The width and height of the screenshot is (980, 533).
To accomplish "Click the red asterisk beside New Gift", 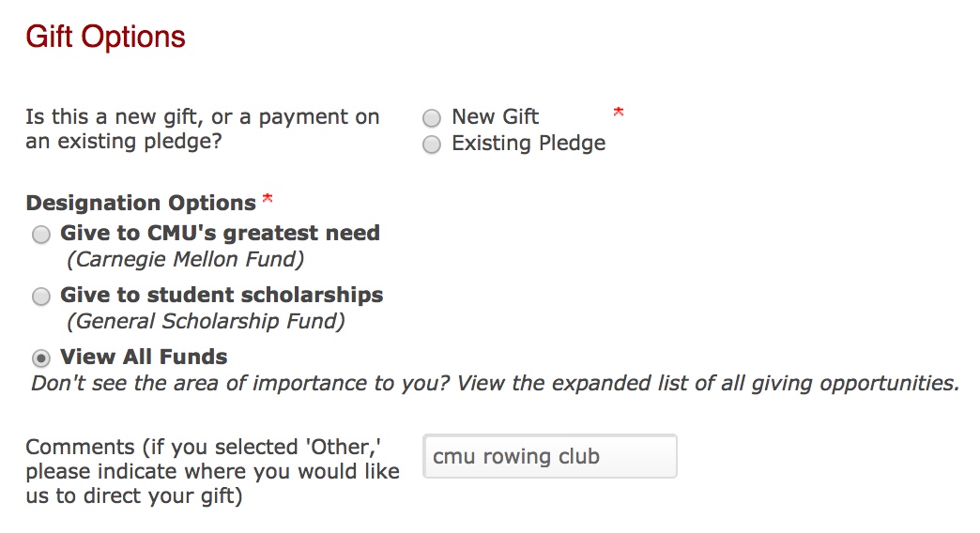I will point(618,114).
